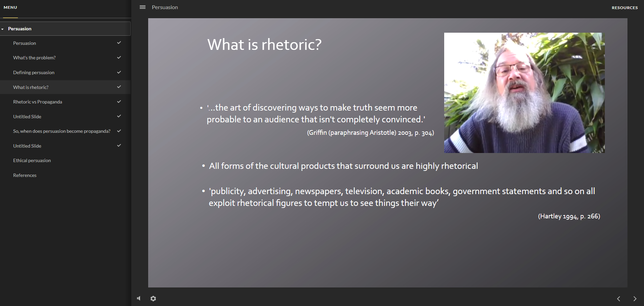Click checkmark beside 'Defining persuasion'
Screen dimensions: 644x306
(119, 72)
